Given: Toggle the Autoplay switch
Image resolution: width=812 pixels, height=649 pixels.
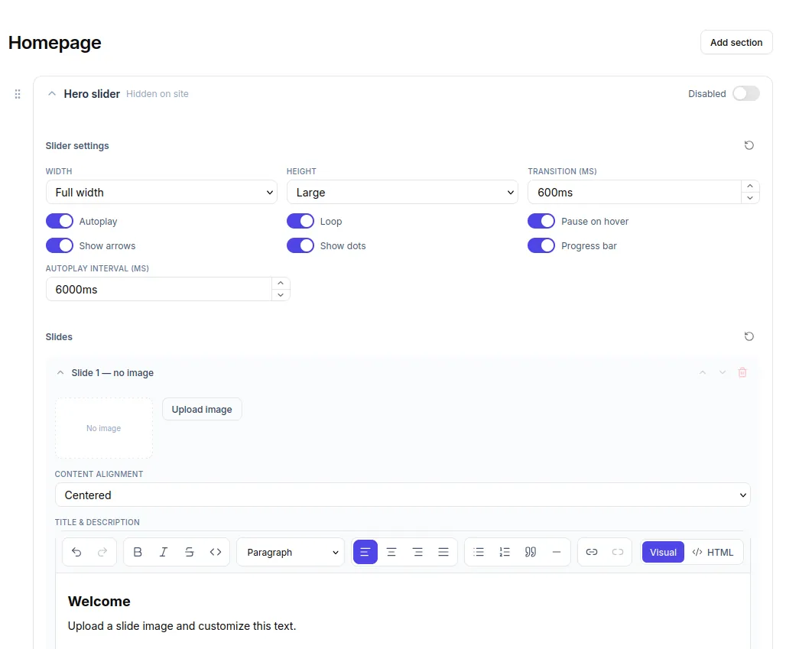Looking at the screenshot, I should click(x=60, y=222).
